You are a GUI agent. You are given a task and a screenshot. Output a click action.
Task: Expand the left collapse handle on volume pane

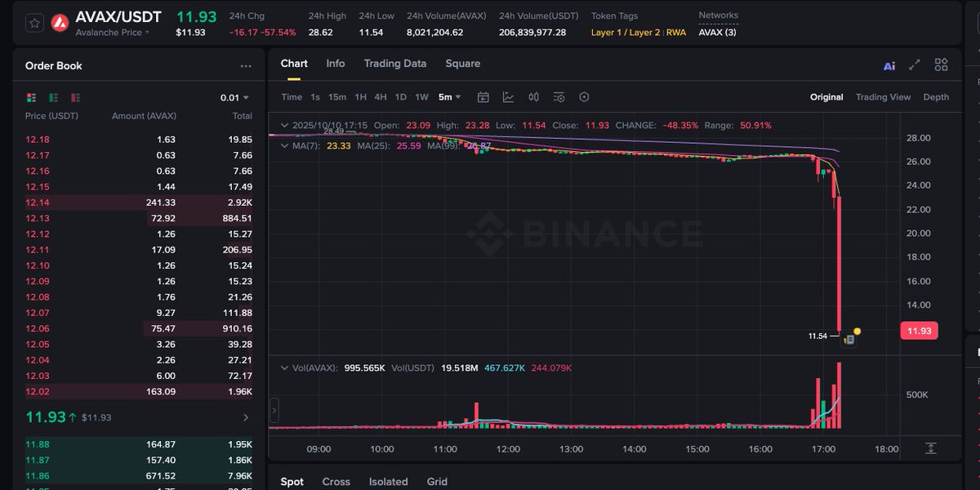tap(274, 411)
